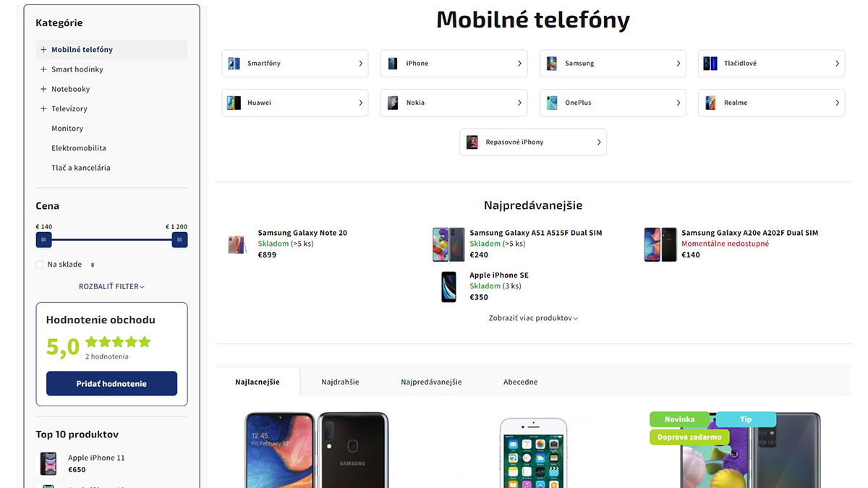Click the OnePlus category phone icon

(552, 103)
